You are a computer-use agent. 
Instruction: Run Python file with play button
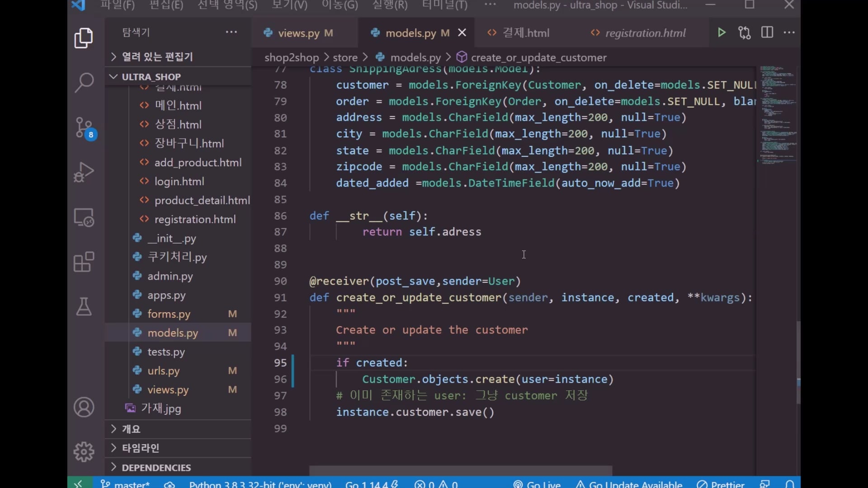pyautogui.click(x=722, y=33)
